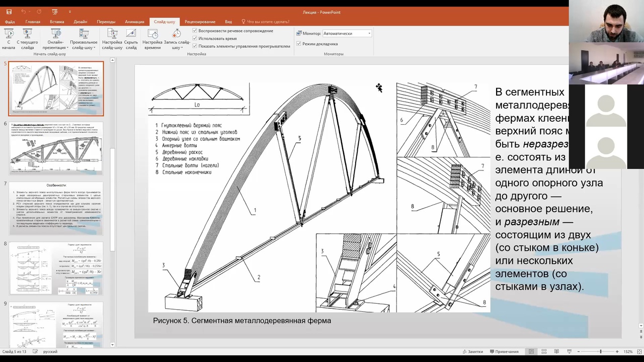The height and width of the screenshot is (362, 644).
Task: Toggle the 'Использовать время' checkbox
Action: 195,38
